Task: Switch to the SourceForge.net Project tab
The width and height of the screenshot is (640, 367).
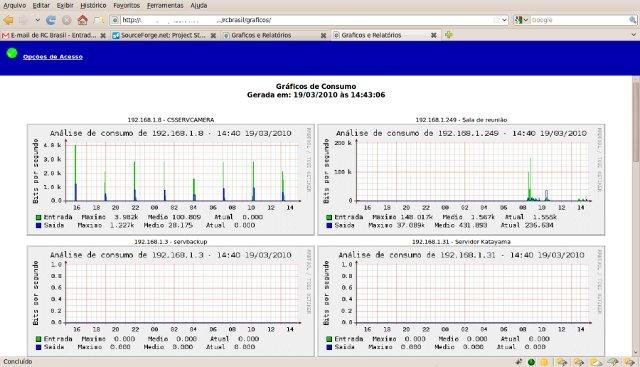Action: (164, 36)
